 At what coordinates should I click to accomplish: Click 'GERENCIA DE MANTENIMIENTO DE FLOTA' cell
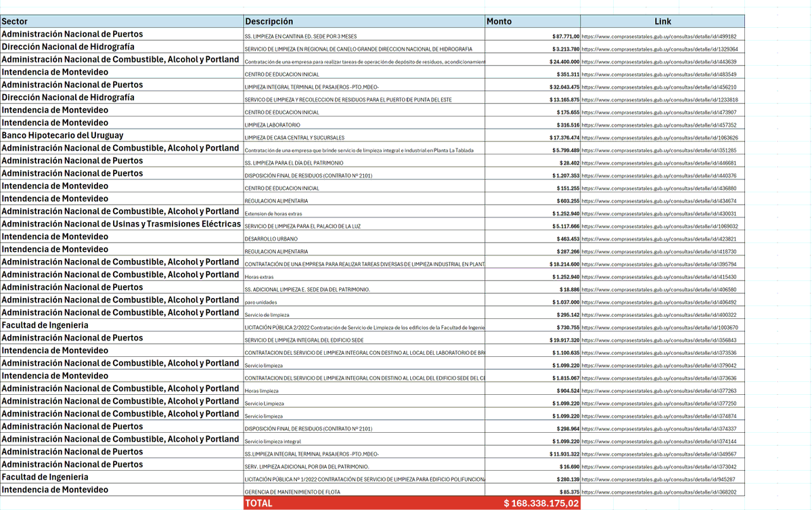pyautogui.click(x=365, y=490)
